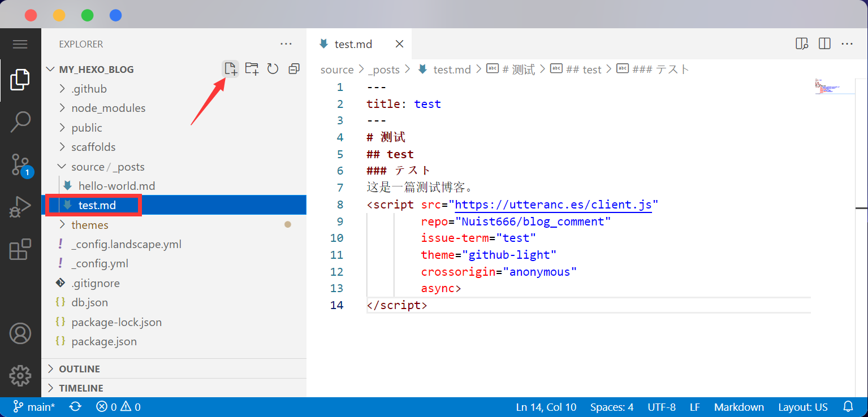Screen dimensions: 868x417
Task: Open the Search view in activity bar
Action: pos(20,121)
